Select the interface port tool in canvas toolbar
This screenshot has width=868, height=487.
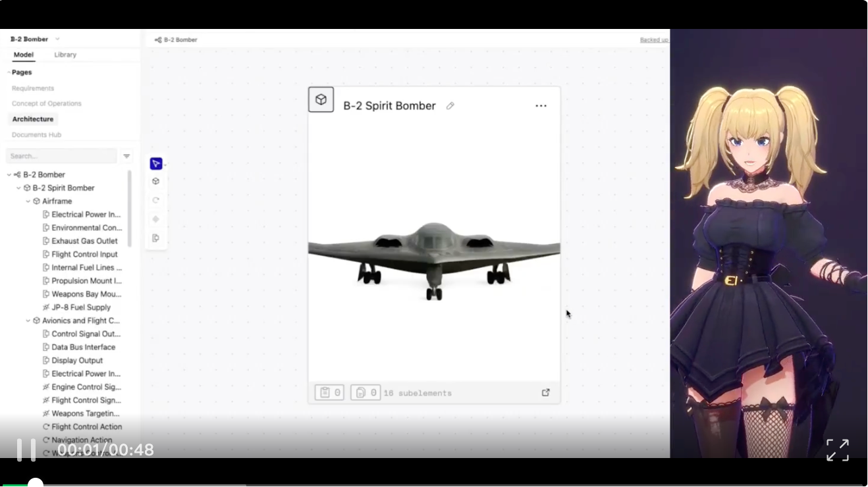155,238
